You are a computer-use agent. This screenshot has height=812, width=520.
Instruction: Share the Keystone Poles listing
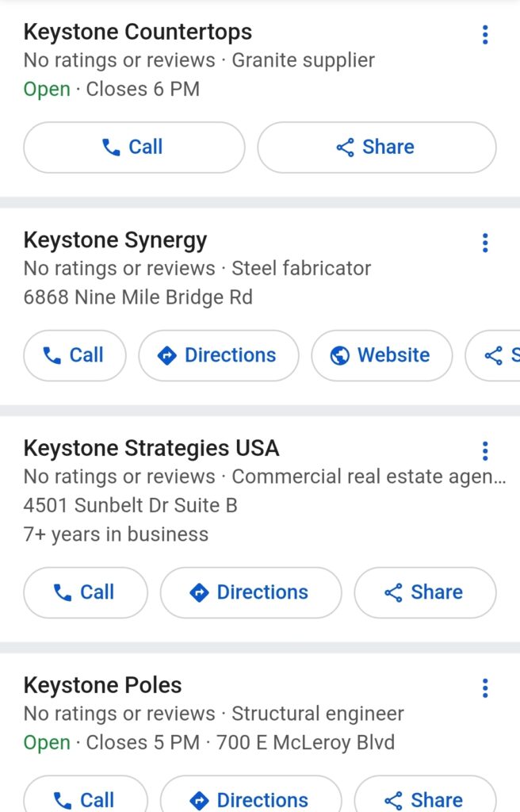point(425,798)
